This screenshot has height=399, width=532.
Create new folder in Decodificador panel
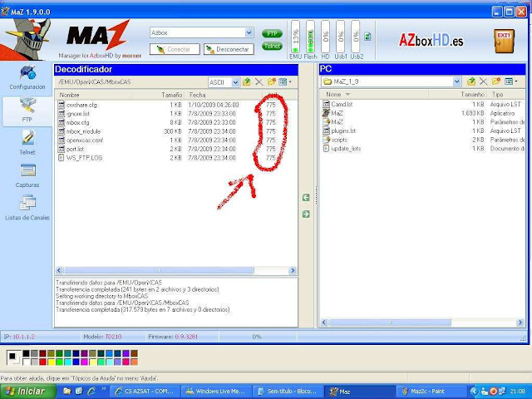pos(271,81)
